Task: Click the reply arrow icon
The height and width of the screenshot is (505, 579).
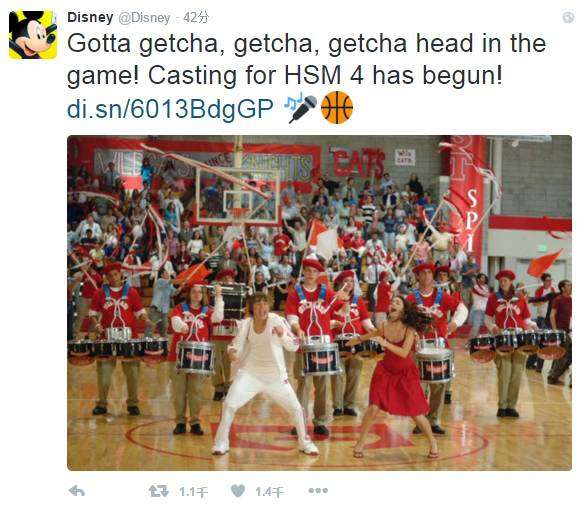Action: click(x=77, y=491)
